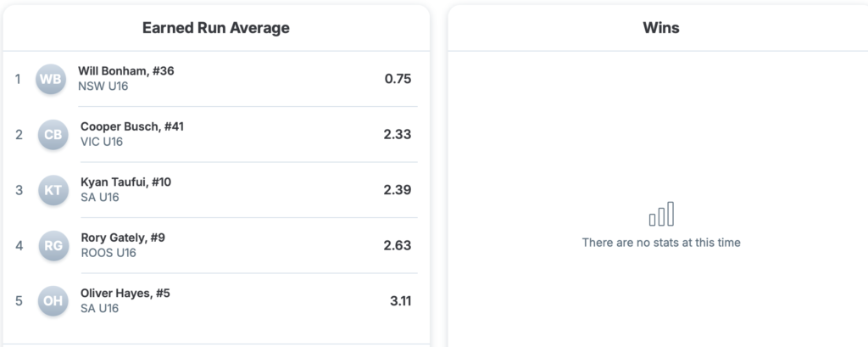Click the Earned Run Average heading
Image resolution: width=868 pixels, height=347 pixels.
tap(216, 28)
